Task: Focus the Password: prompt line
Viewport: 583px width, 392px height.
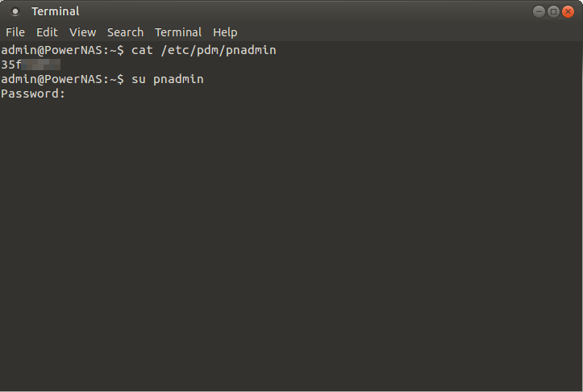Action: (33, 94)
